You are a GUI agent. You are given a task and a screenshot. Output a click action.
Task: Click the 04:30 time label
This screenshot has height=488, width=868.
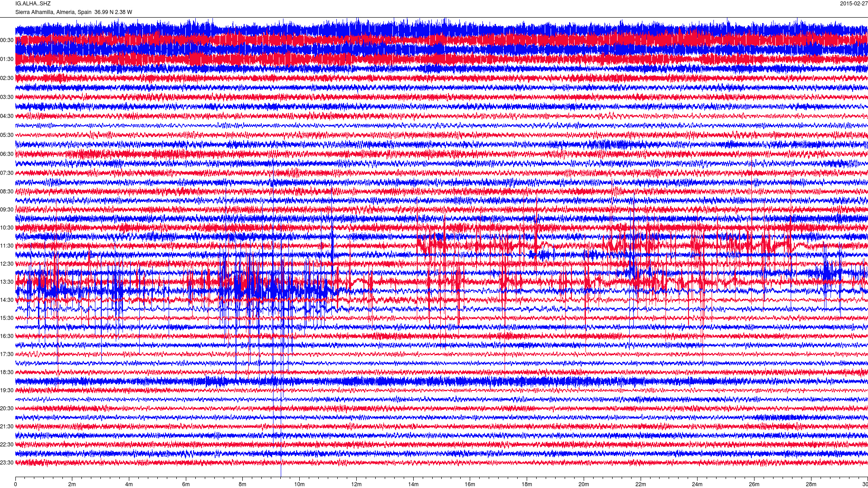click(x=7, y=116)
